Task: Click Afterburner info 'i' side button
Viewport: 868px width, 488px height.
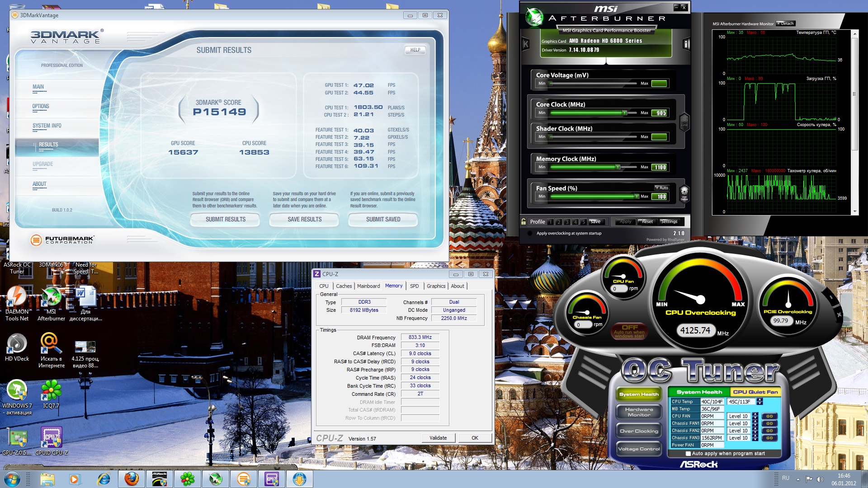Action: tap(686, 44)
